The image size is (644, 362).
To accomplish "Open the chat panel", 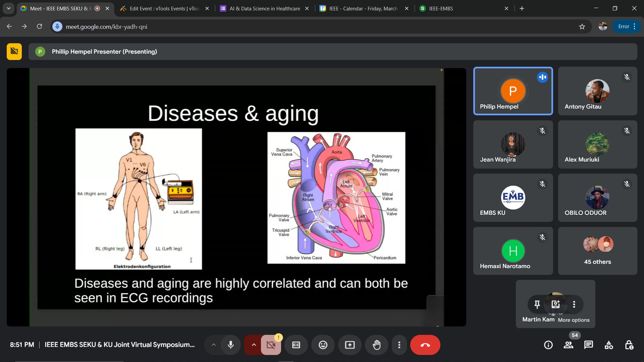I will (588, 345).
